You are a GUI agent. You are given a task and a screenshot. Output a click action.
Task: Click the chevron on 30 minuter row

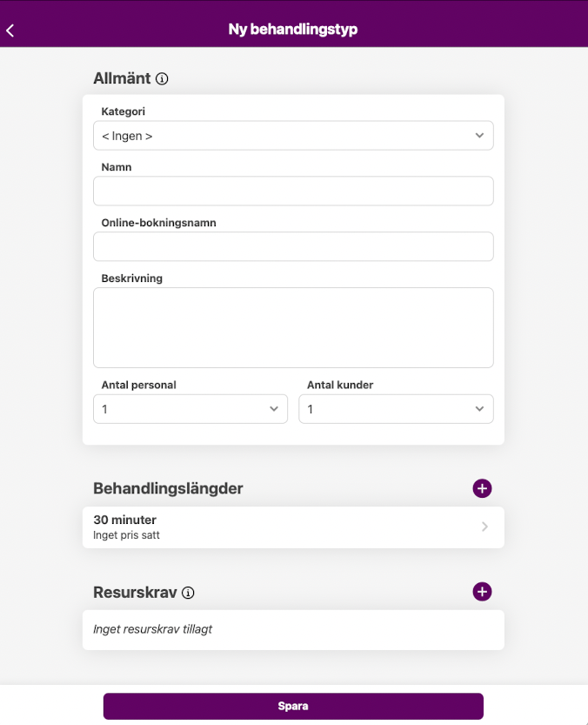tap(484, 527)
